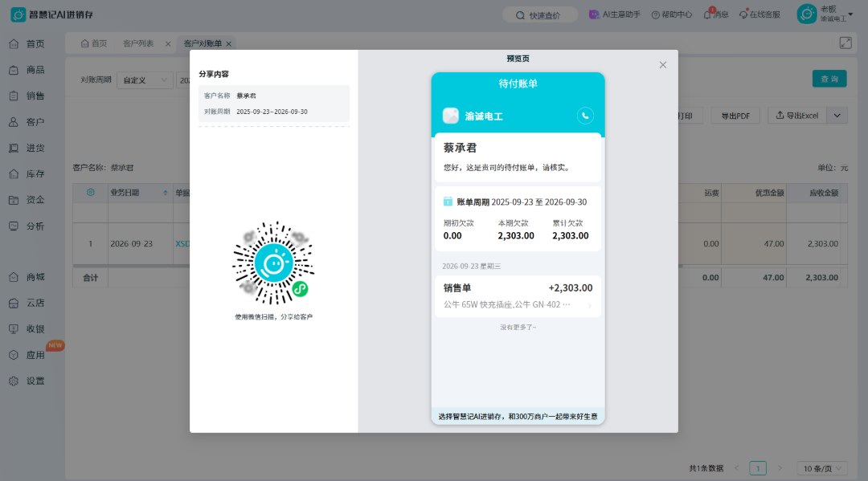Click the 蔡承君 name in preview card
The height and width of the screenshot is (481, 868).
pyautogui.click(x=460, y=148)
